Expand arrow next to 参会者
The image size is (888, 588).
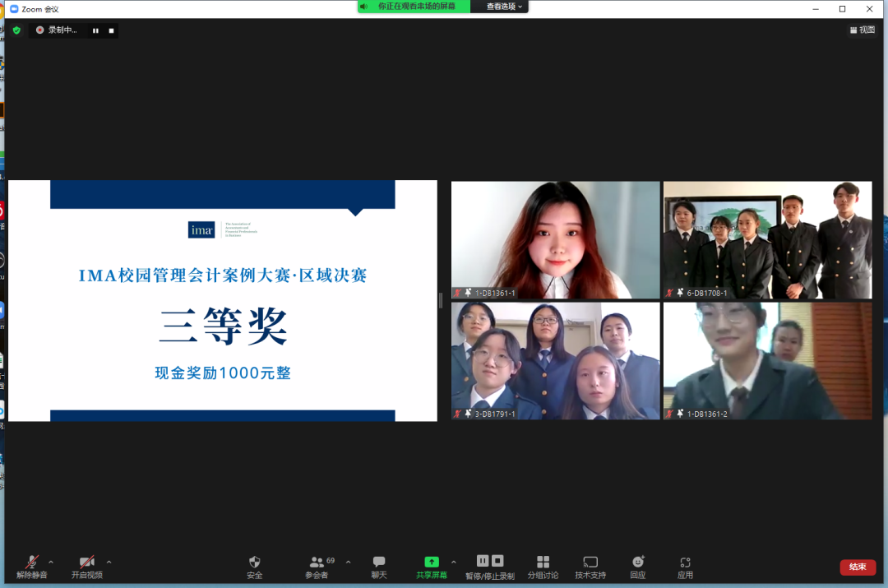pyautogui.click(x=349, y=562)
